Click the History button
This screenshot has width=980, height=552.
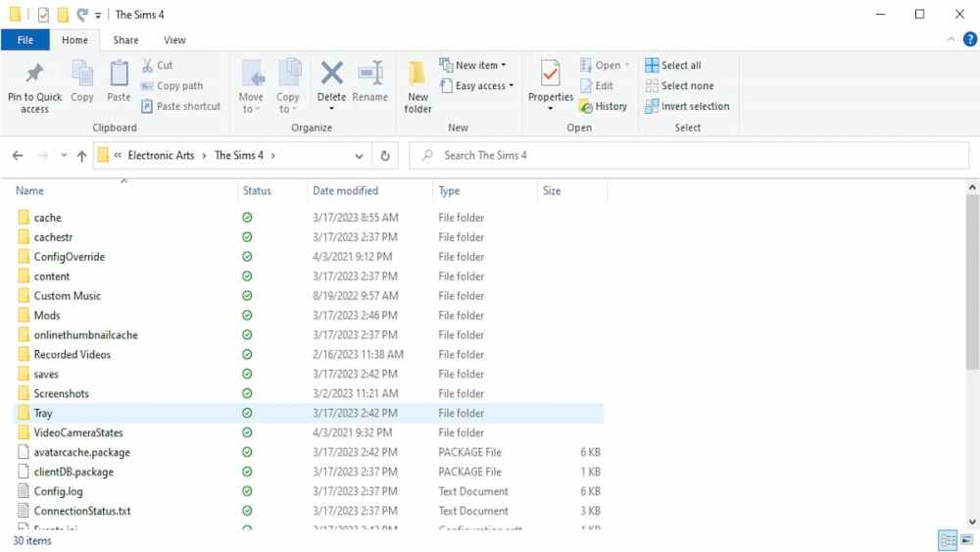604,107
